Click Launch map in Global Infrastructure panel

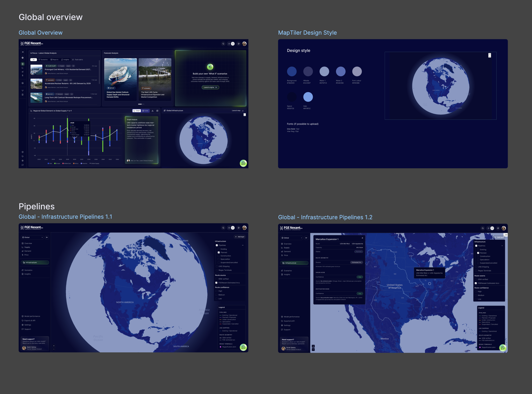coord(238,111)
